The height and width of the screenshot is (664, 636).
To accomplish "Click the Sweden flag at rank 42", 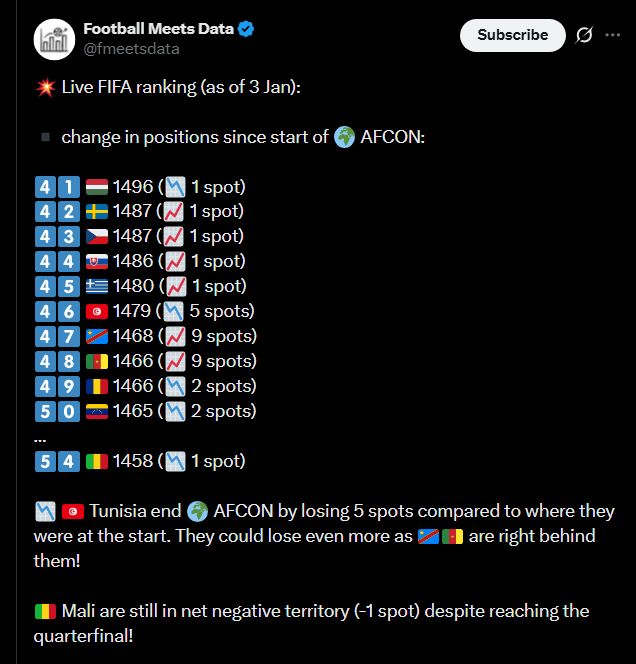I will click(97, 212).
